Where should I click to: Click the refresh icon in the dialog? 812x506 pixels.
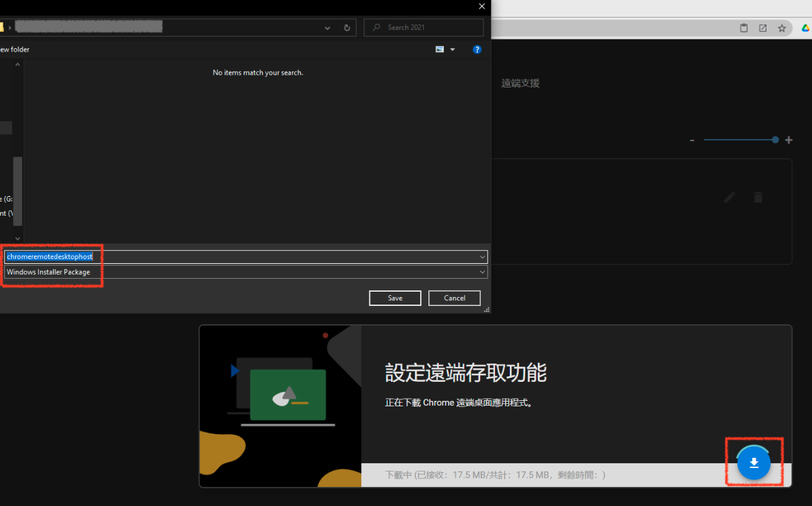346,27
